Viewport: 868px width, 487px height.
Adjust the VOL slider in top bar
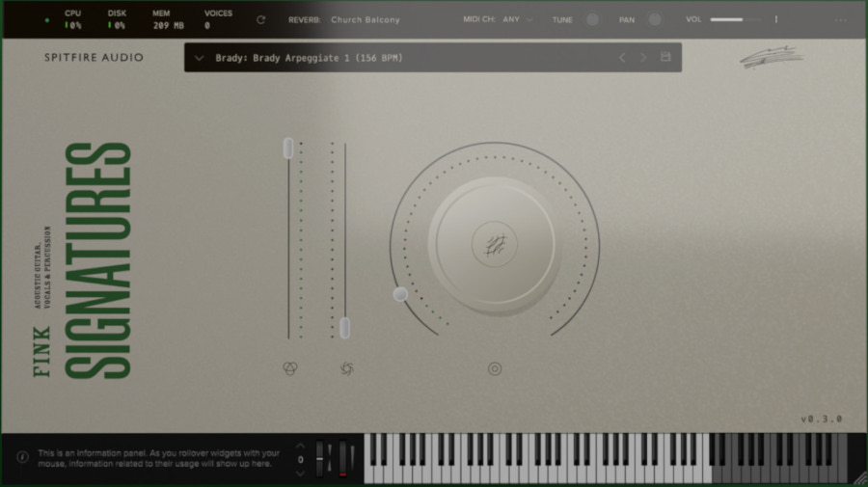coord(736,19)
